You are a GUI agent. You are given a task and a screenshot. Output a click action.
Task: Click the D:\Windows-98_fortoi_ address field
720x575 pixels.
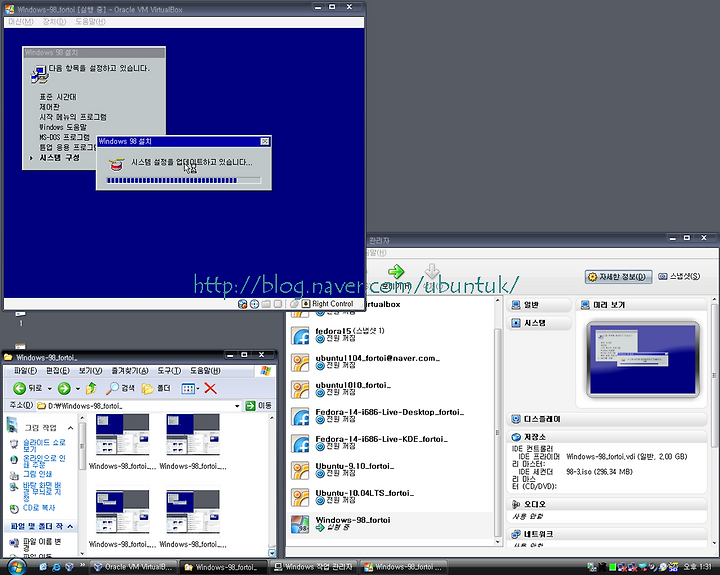[138, 406]
